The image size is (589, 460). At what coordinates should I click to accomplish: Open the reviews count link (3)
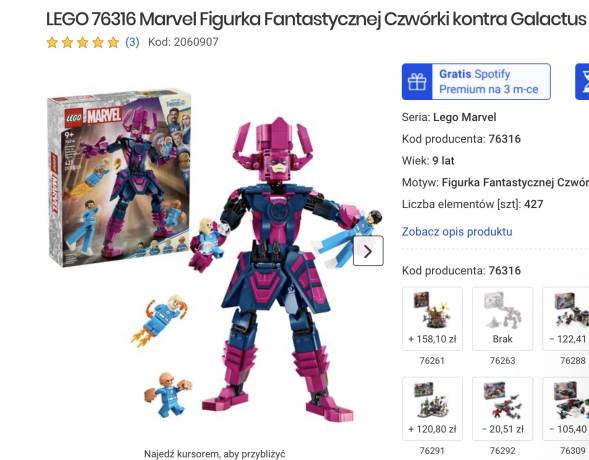tap(132, 42)
